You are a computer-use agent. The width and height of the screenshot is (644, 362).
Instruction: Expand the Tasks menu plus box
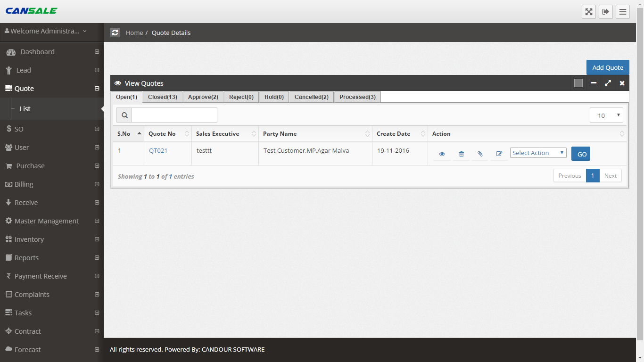tap(97, 313)
